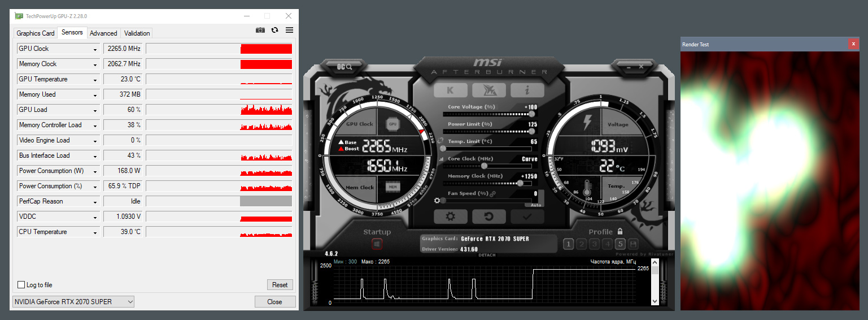
Task: Open the Afterburner OC Scanner
Action: point(346,67)
